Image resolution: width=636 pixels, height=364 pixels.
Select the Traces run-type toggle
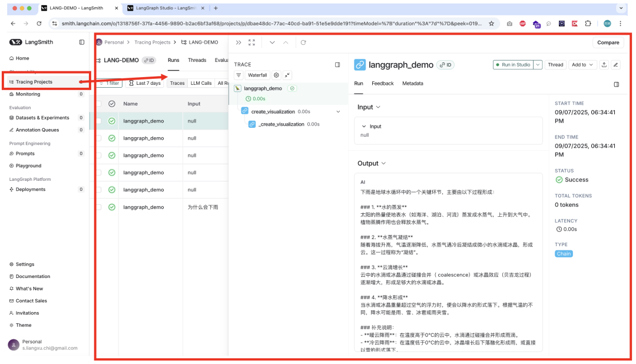tap(177, 83)
